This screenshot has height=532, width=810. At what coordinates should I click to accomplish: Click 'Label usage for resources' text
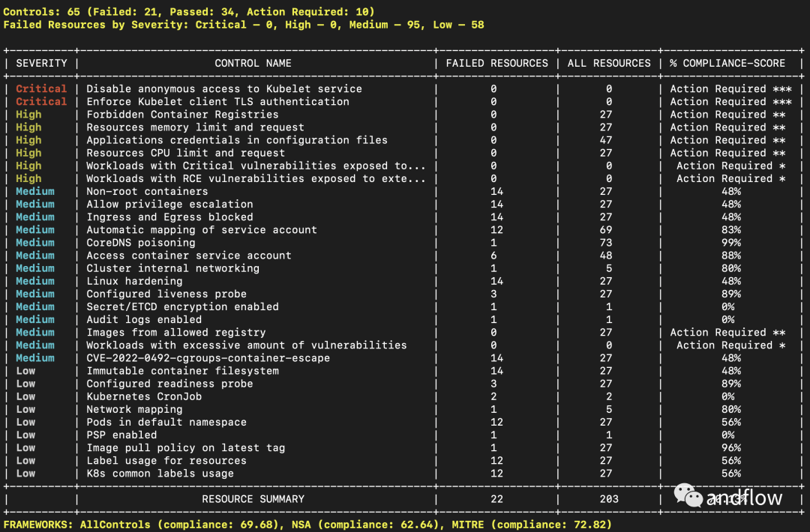(x=166, y=460)
